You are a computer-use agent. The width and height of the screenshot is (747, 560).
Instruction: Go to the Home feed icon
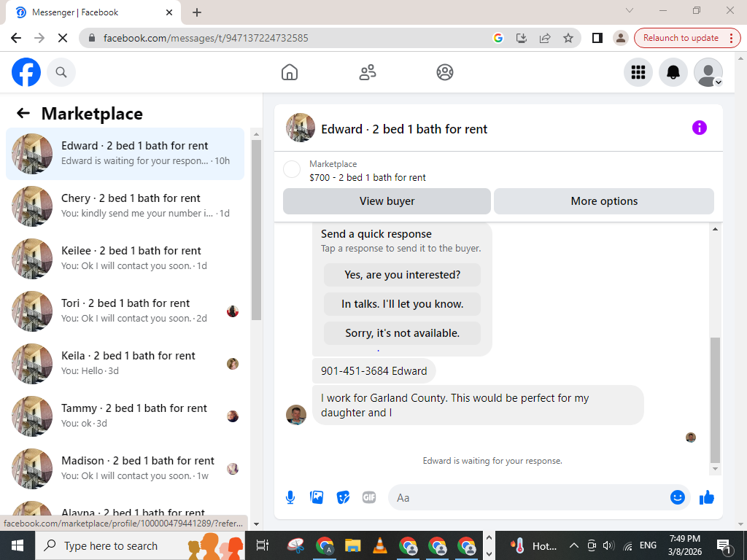tap(290, 72)
